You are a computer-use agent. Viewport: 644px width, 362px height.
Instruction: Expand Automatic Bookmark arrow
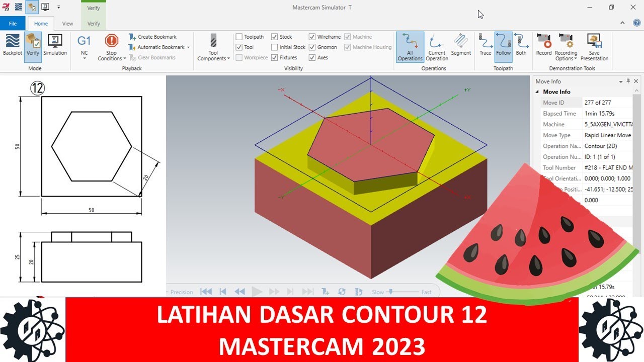pos(188,47)
